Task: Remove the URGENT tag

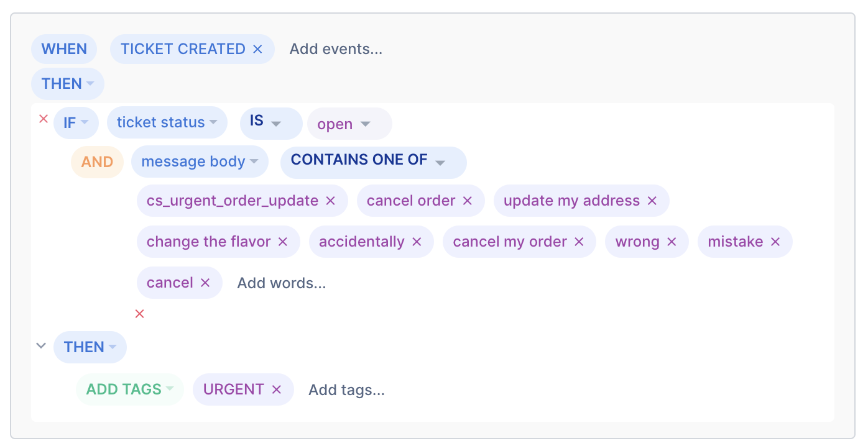Action: point(277,389)
